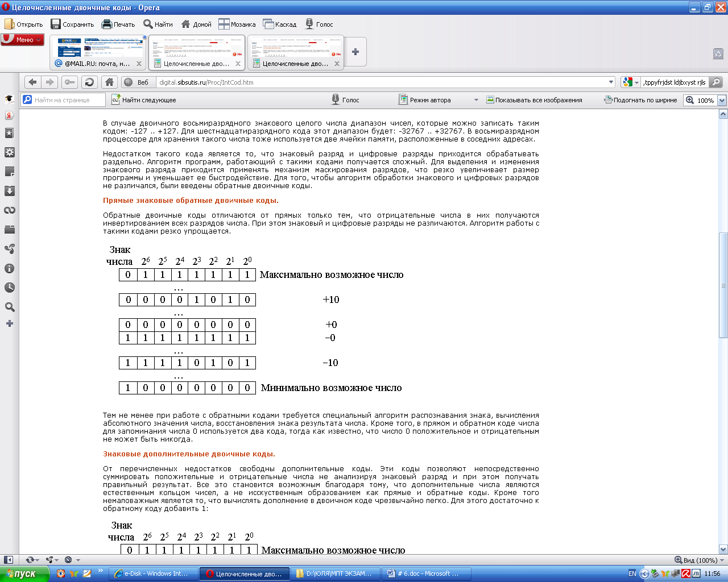Open the Windows пуск start button
The height and width of the screenshot is (582, 728).
(x=24, y=573)
